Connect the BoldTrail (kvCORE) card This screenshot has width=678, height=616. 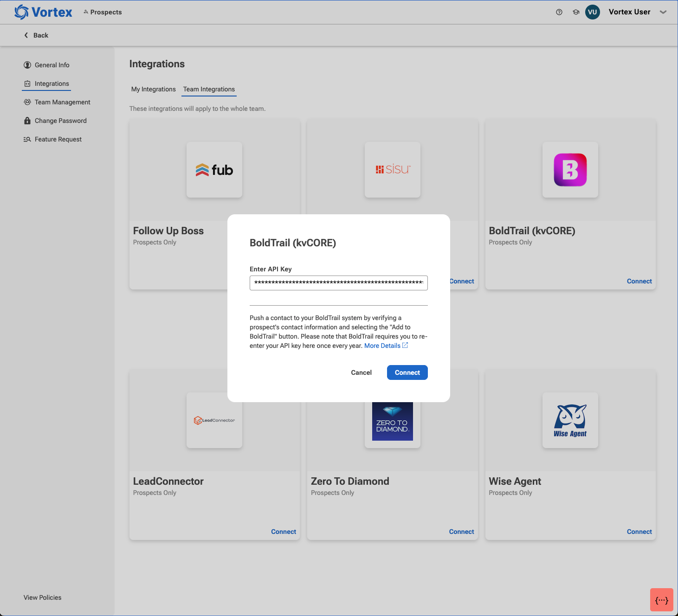click(x=639, y=281)
